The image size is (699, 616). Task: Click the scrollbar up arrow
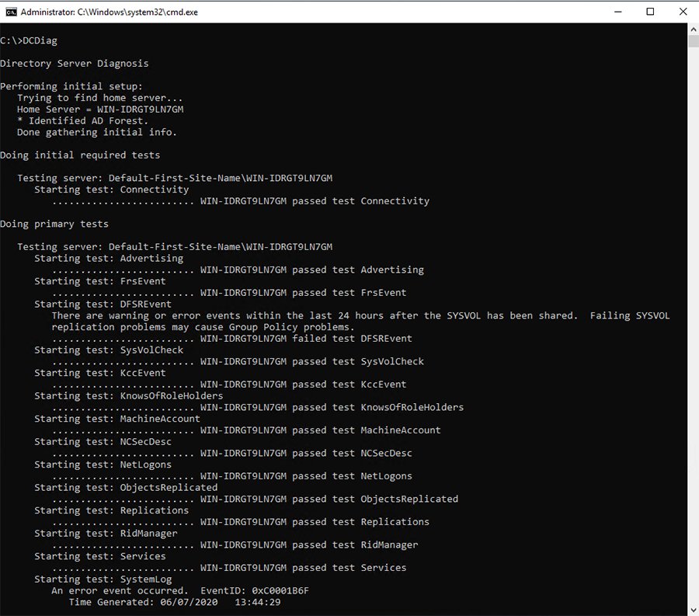[x=693, y=29]
